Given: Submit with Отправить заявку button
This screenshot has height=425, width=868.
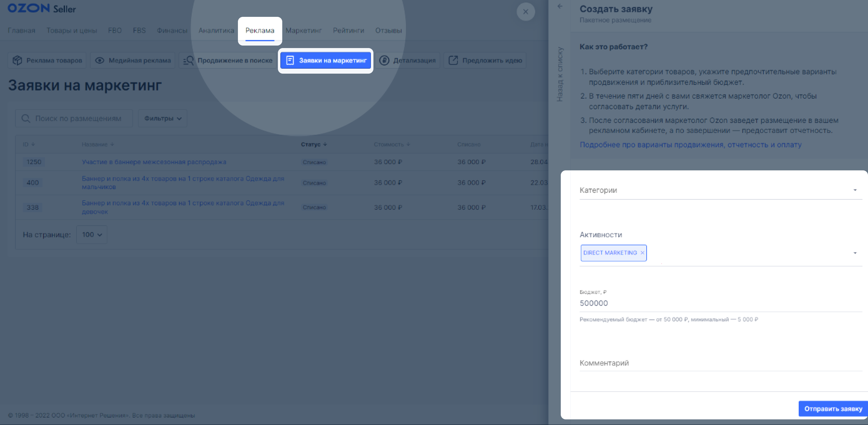Looking at the screenshot, I should click(x=833, y=409).
